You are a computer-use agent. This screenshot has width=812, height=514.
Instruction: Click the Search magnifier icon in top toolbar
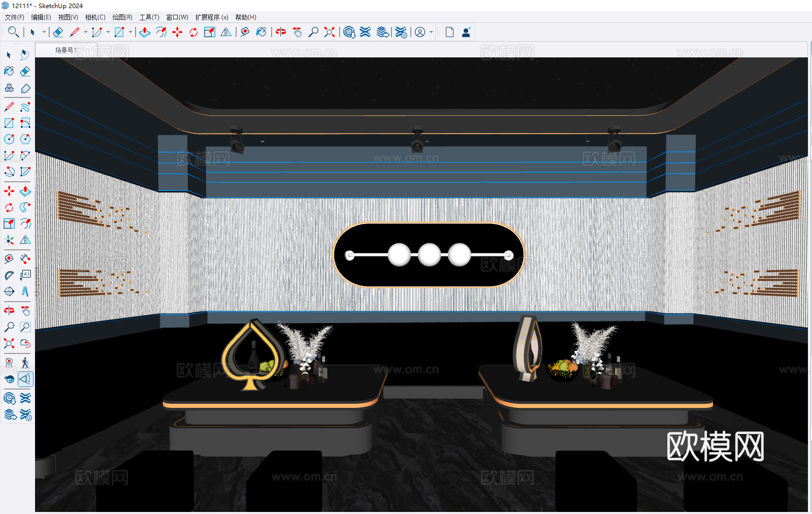(x=13, y=32)
